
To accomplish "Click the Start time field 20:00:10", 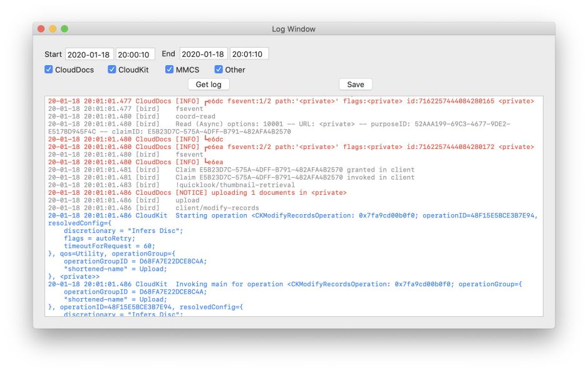I will (135, 54).
